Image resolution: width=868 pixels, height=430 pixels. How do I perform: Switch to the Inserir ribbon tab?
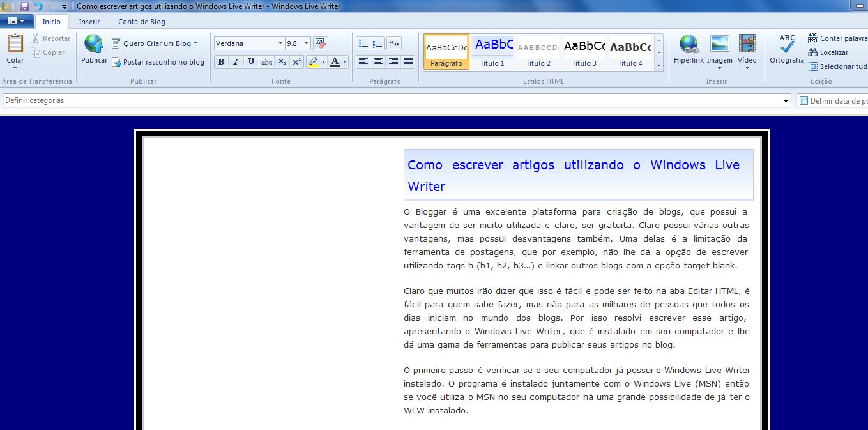(x=89, y=22)
